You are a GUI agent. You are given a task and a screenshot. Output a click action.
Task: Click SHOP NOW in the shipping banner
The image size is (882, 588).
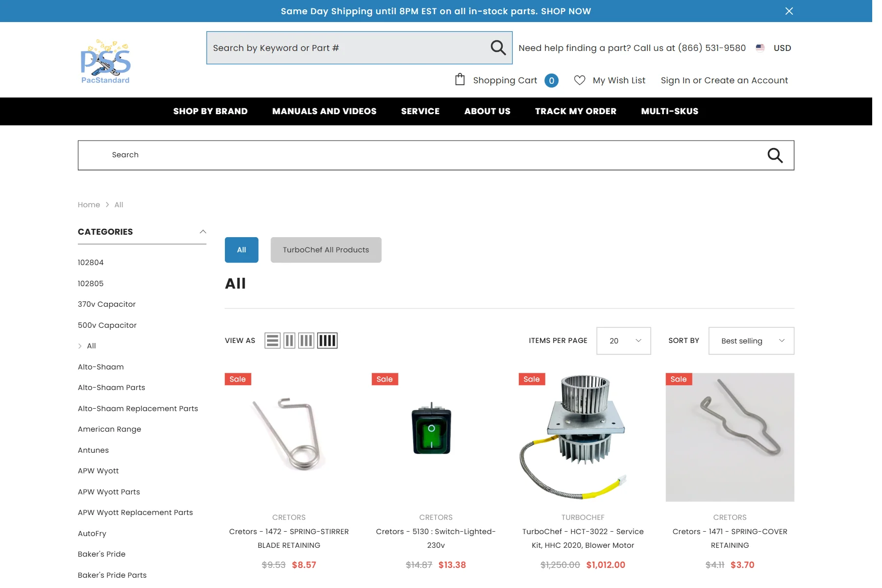pos(566,11)
